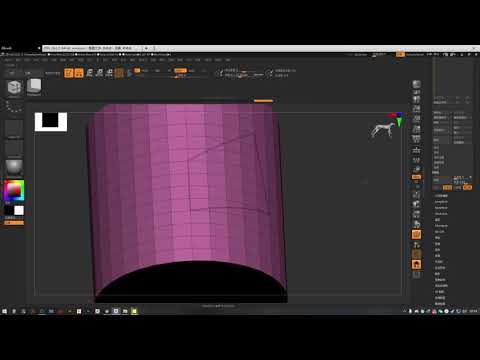480x360 pixels.
Task: Open the Material sphere picker
Action: (14, 167)
